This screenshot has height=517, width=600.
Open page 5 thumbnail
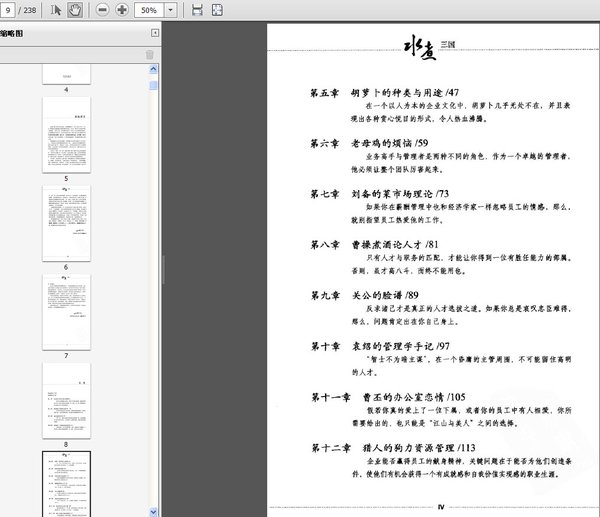67,134
